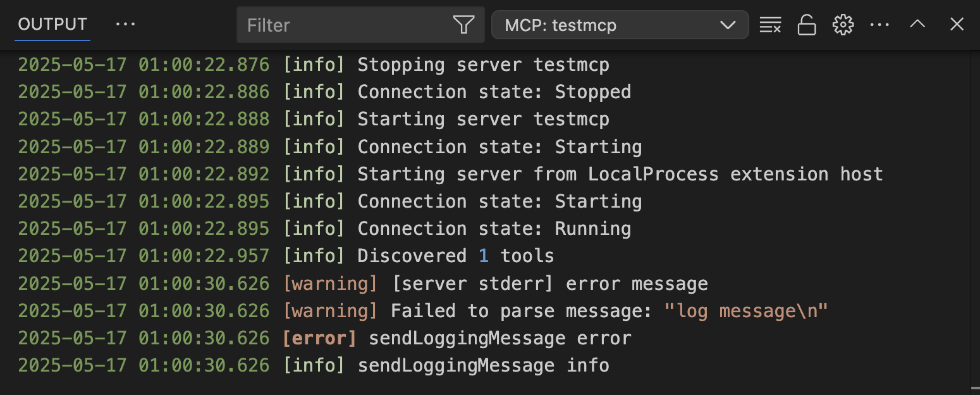Show additional panel views ellipsis beside OUTPUT
Image resolution: width=980 pixels, height=395 pixels.
pyautogui.click(x=126, y=25)
